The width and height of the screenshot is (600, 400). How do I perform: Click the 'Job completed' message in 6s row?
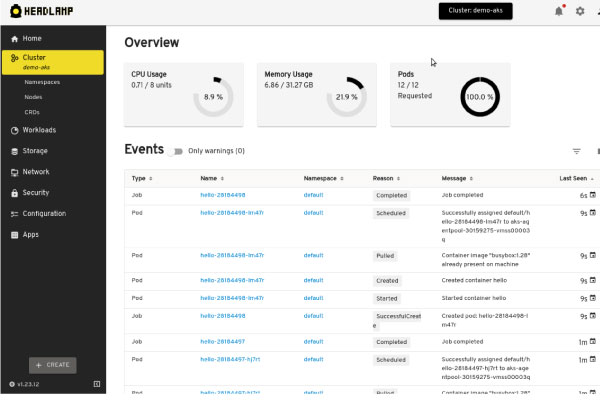tap(462, 195)
